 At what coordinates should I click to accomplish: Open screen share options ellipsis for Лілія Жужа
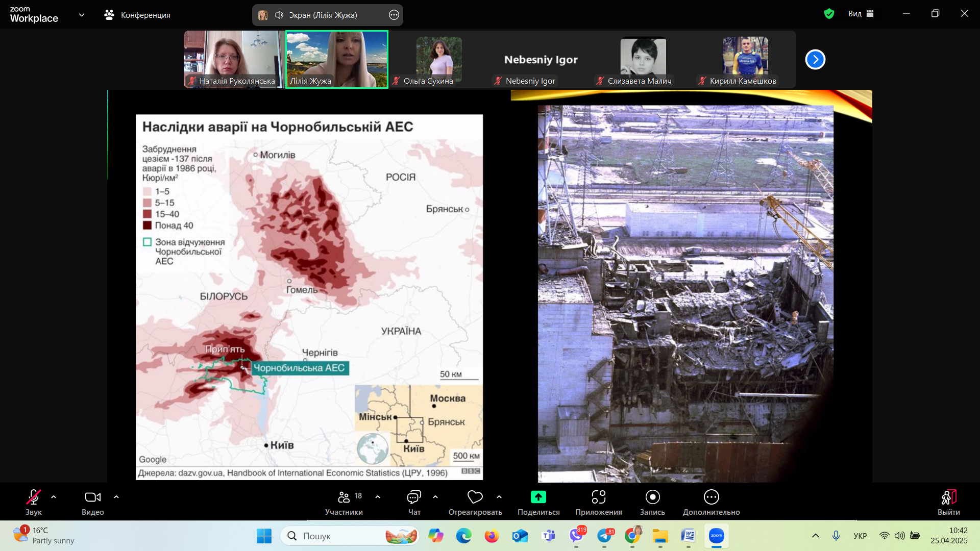394,15
